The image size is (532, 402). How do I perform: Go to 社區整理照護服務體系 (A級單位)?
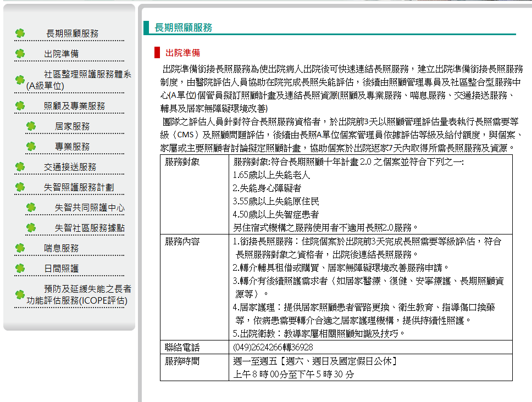(79, 80)
